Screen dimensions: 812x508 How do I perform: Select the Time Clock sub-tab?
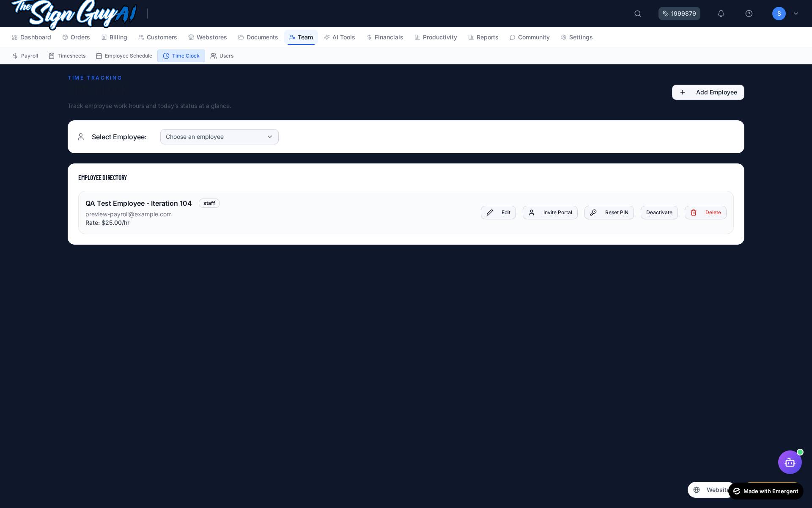point(181,56)
